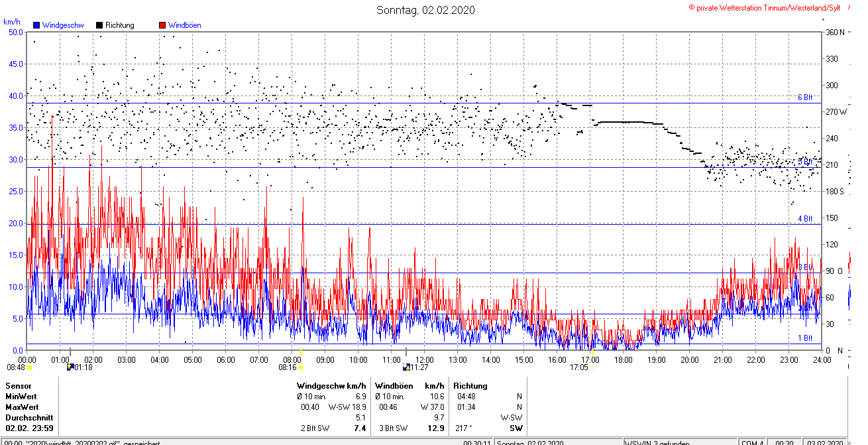868x445 pixels.
Task: Click the 06:00 time axis tick label
Action: click(226, 359)
